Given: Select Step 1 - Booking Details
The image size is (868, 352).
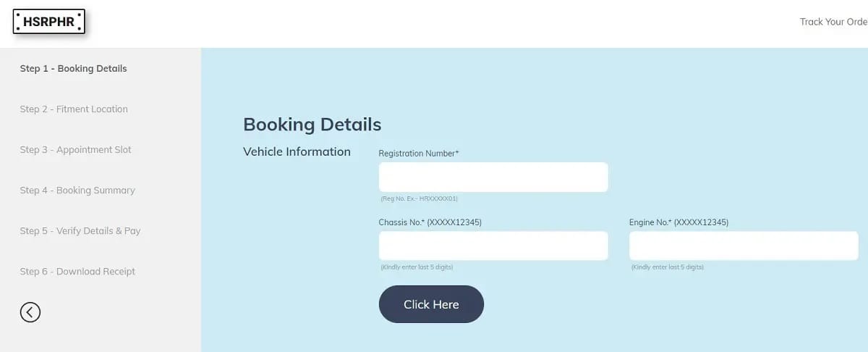Looking at the screenshot, I should pos(73,69).
